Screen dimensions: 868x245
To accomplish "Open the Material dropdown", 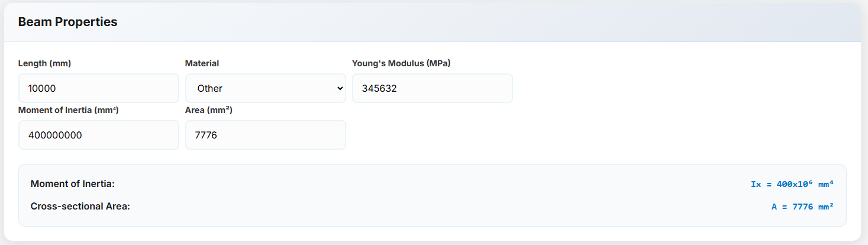I will 265,88.
